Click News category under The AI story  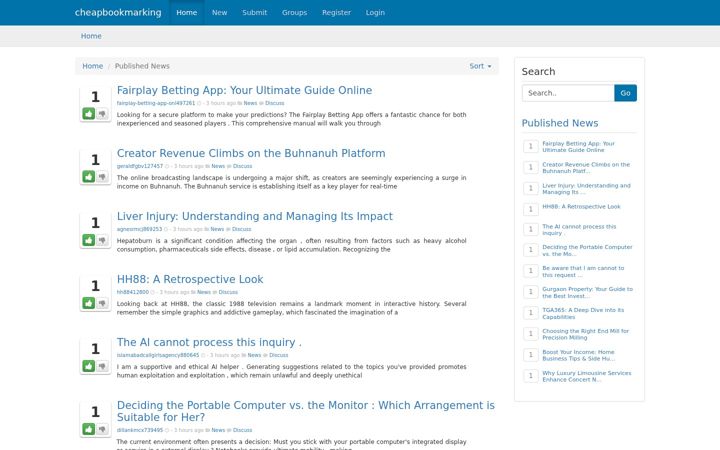pos(254,355)
